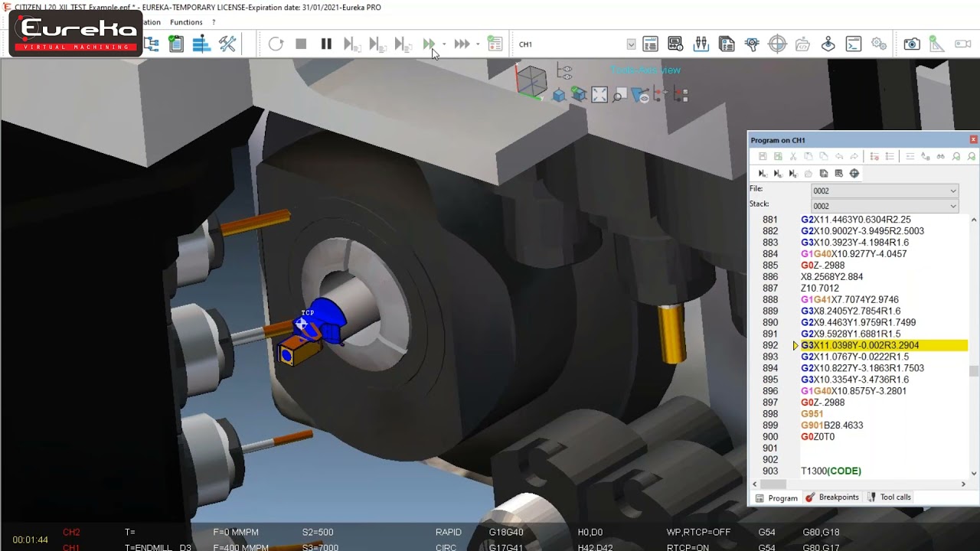Click the 3D view orientation cube
This screenshot has width=980, height=551.
531,81
